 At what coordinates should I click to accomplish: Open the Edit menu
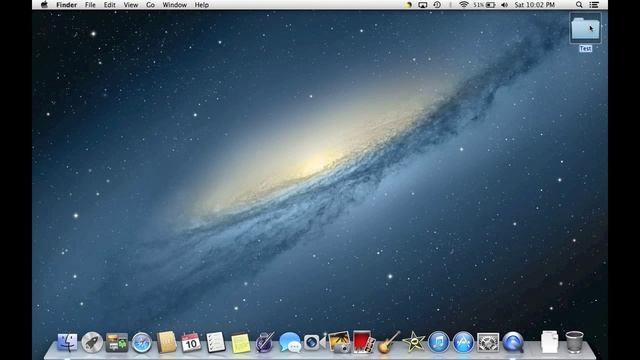pos(109,5)
